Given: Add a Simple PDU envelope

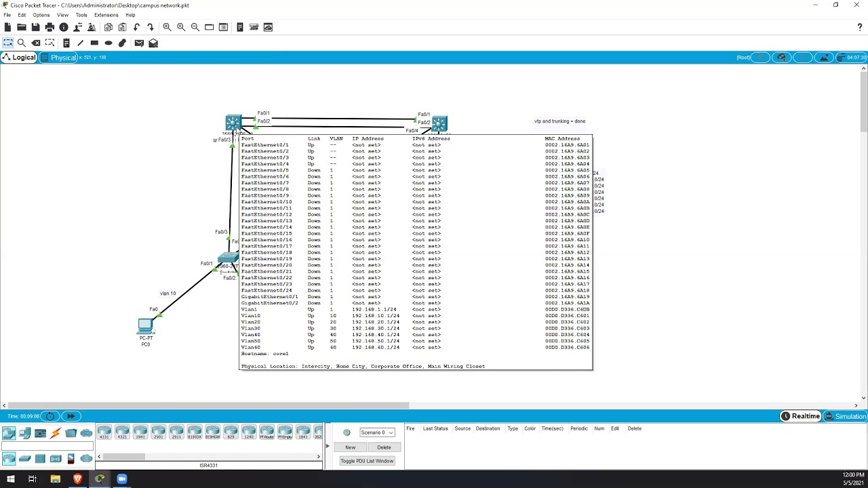Looking at the screenshot, I should tap(139, 43).
